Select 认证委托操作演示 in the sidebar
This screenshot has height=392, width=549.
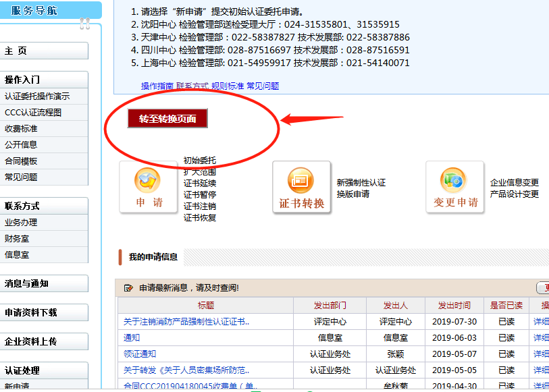37,96
